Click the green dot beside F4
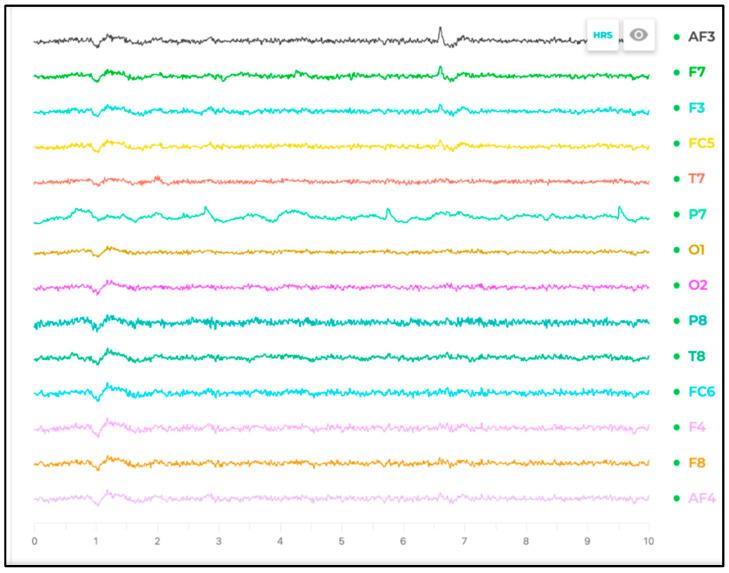Viewport: 729px width, 573px height. 677,427
